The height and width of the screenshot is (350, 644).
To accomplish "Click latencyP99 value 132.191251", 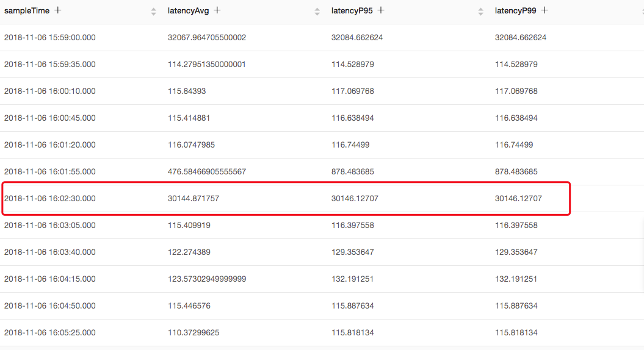I will (516, 279).
